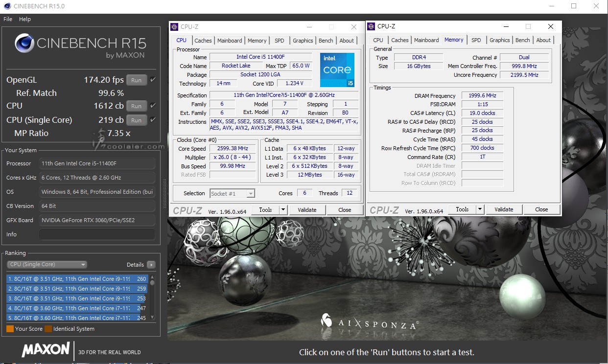
Task: Toggle the OpenGL test checkbox
Action: pos(153,80)
